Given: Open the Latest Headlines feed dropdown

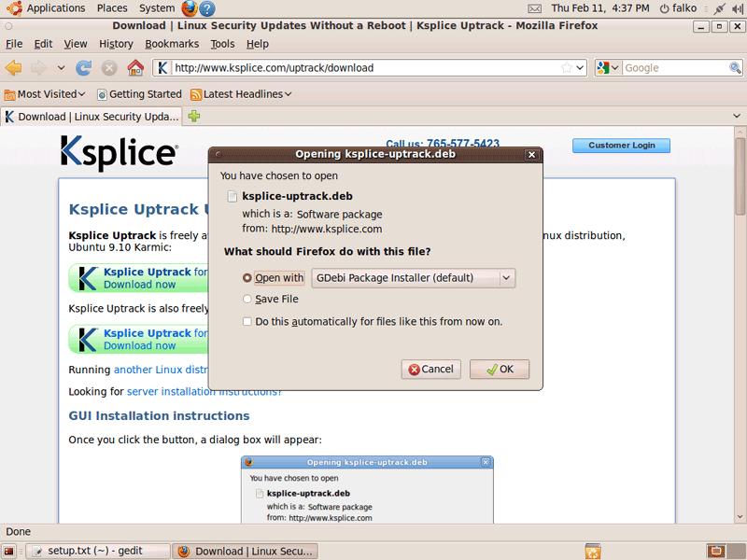Looking at the screenshot, I should (x=241, y=94).
